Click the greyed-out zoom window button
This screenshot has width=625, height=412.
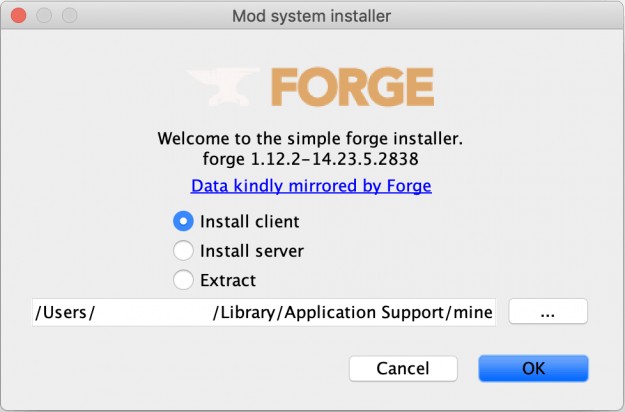coord(70,16)
